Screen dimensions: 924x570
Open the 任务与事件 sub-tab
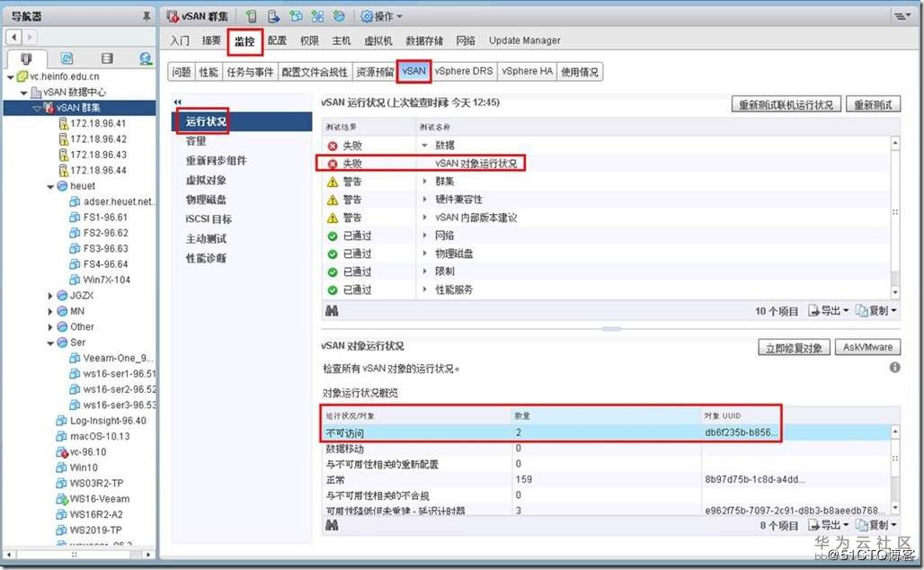click(250, 72)
